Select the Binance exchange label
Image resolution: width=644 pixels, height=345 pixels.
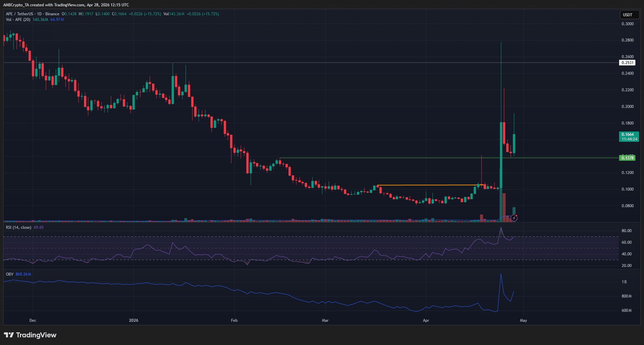(x=52, y=14)
